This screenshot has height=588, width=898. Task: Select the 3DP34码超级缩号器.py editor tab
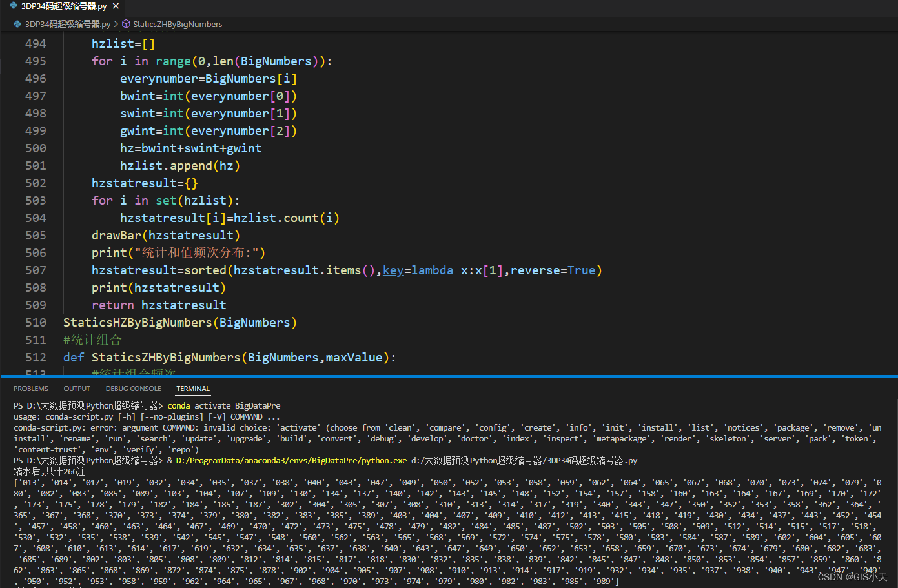click(x=63, y=6)
